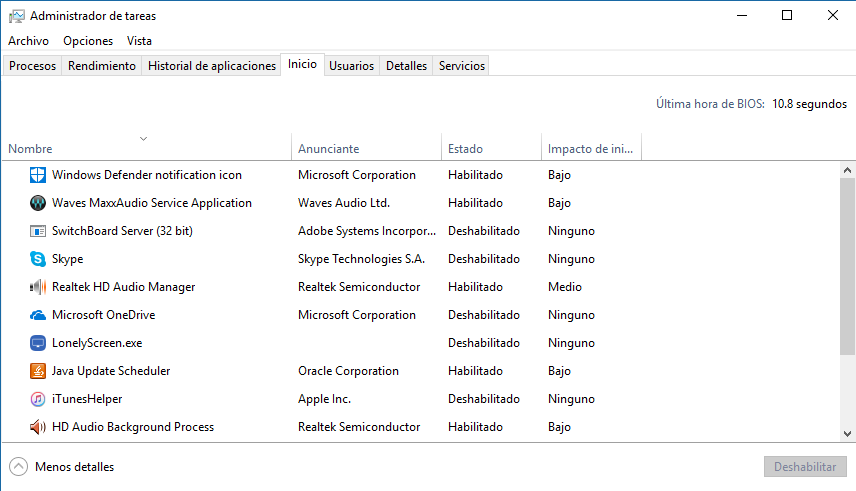Open the Vista menu
856x491 pixels.
tap(139, 41)
